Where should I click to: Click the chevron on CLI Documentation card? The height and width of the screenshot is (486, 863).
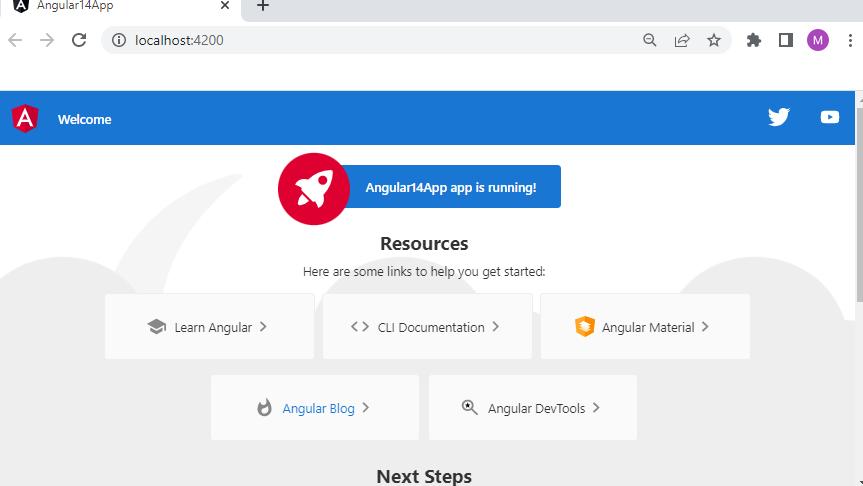pyautogui.click(x=495, y=327)
